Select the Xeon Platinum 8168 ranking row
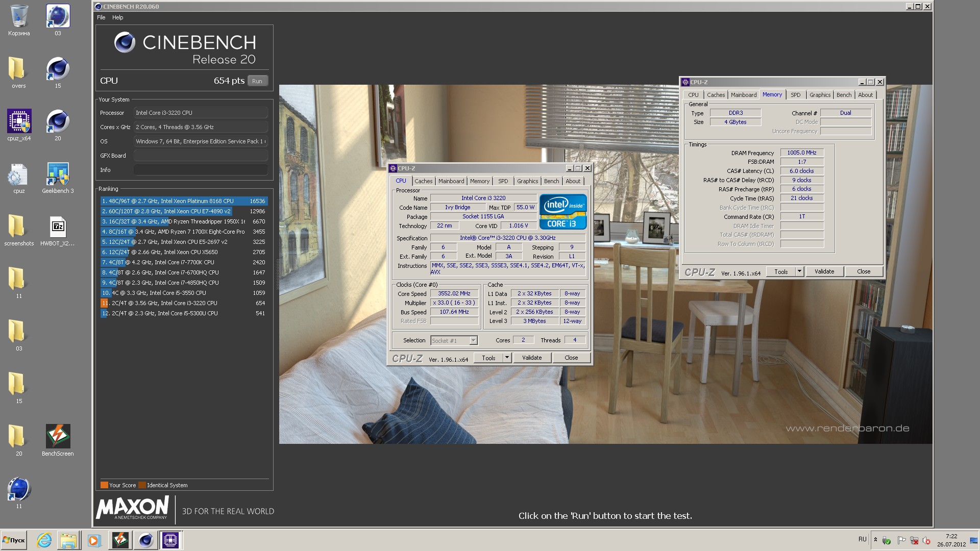 pos(184,201)
